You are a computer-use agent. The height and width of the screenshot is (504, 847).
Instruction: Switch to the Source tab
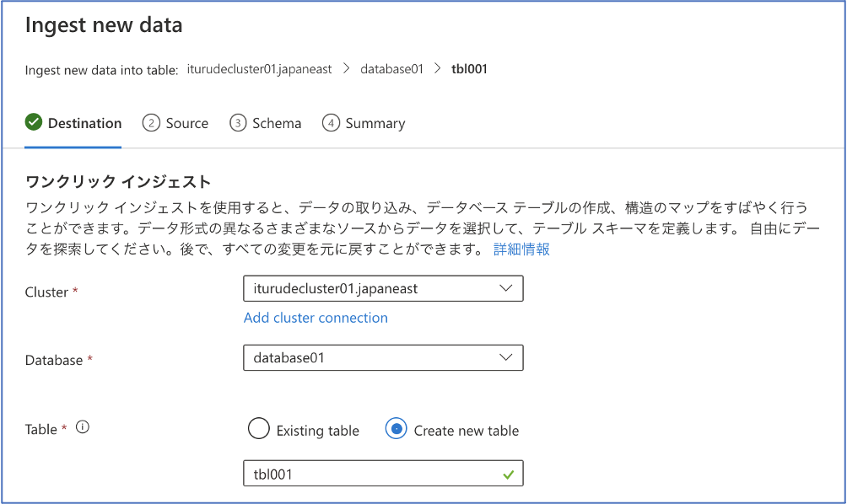tap(175, 124)
